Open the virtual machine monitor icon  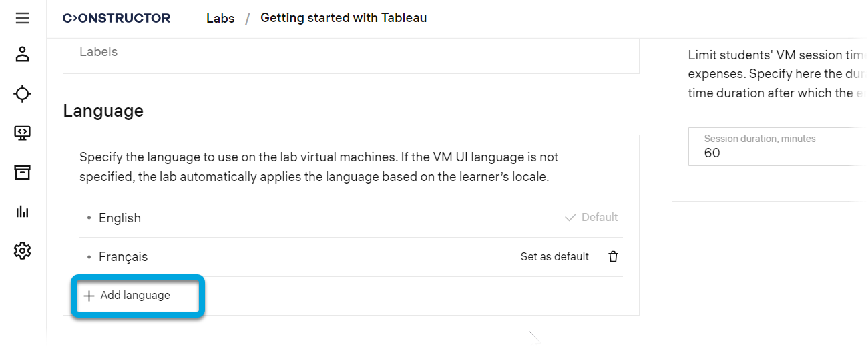tap(22, 133)
